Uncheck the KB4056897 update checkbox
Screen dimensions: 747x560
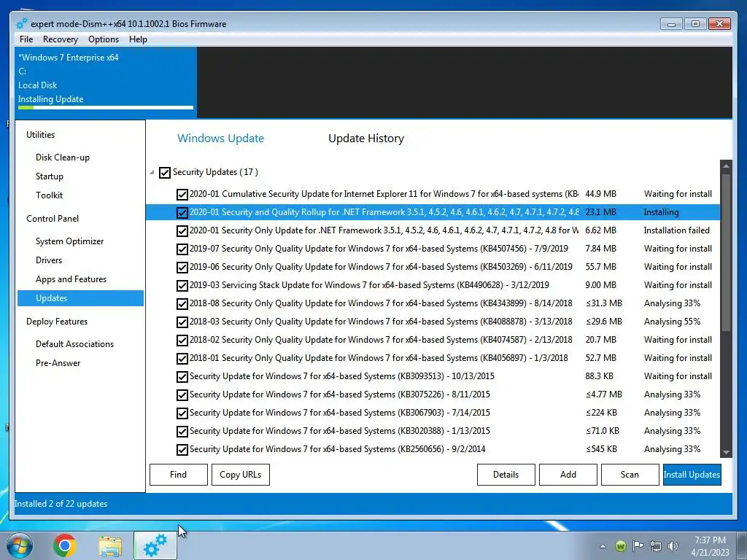click(182, 358)
